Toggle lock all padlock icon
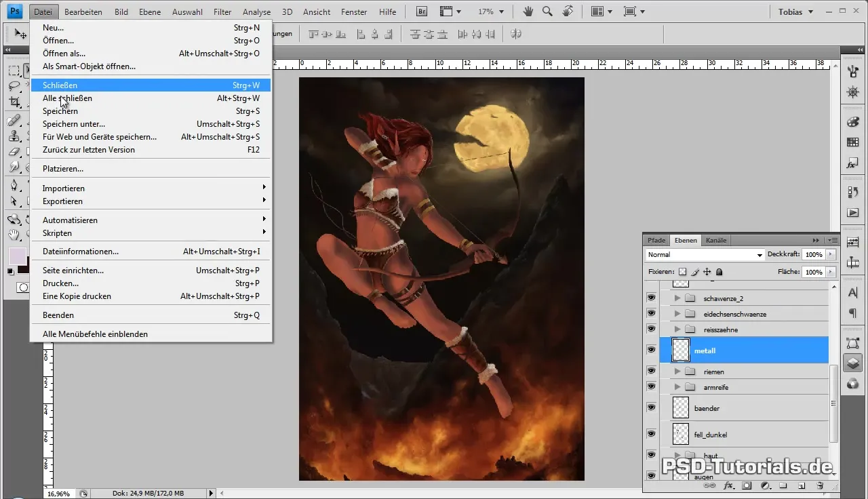The width and height of the screenshot is (868, 499). (x=719, y=272)
